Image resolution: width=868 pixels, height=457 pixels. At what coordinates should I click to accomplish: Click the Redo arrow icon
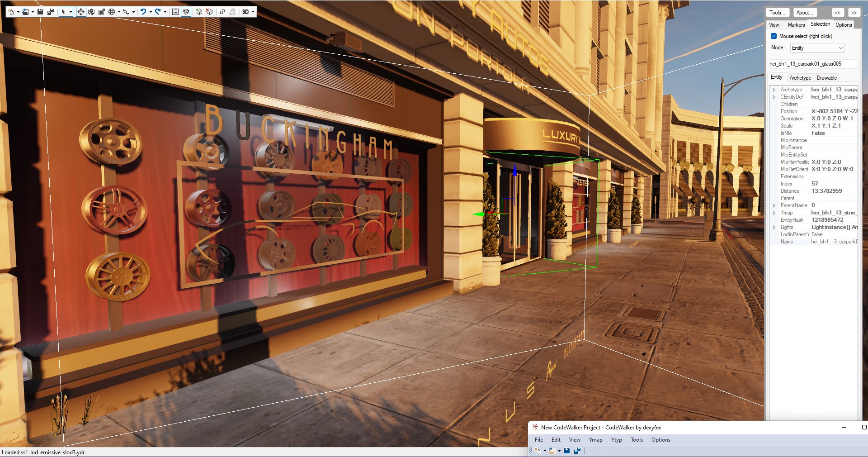tap(158, 12)
